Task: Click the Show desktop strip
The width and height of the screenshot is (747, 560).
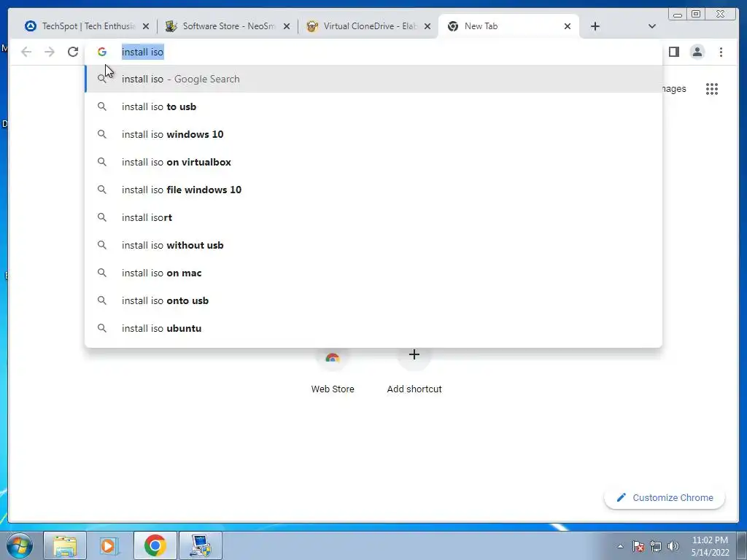Action: 742,545
